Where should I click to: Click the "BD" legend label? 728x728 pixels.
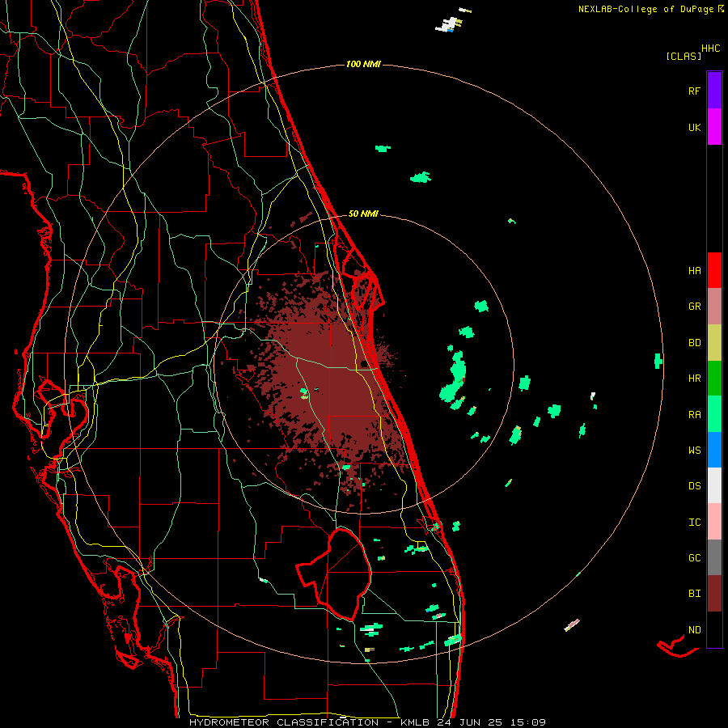pos(694,343)
